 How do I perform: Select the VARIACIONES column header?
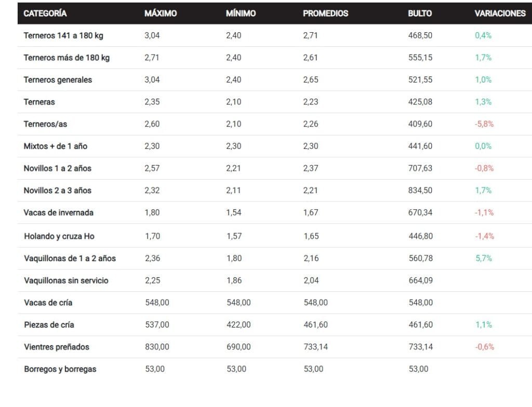coord(500,13)
